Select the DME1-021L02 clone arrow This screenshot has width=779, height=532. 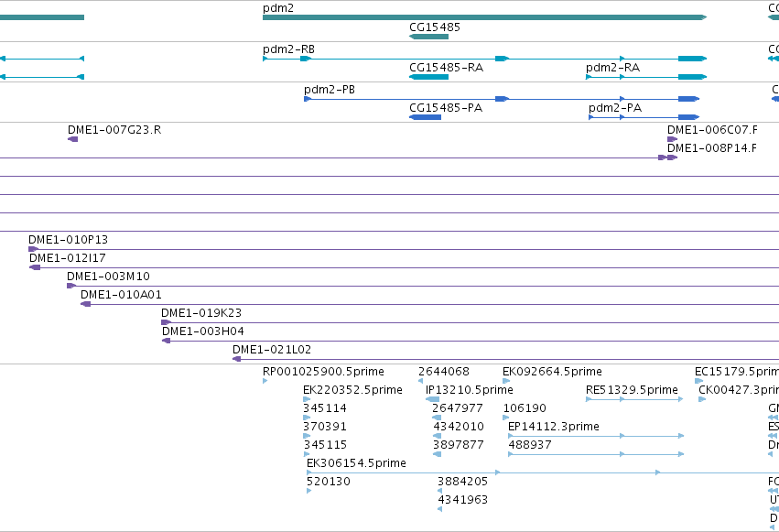pyautogui.click(x=237, y=359)
